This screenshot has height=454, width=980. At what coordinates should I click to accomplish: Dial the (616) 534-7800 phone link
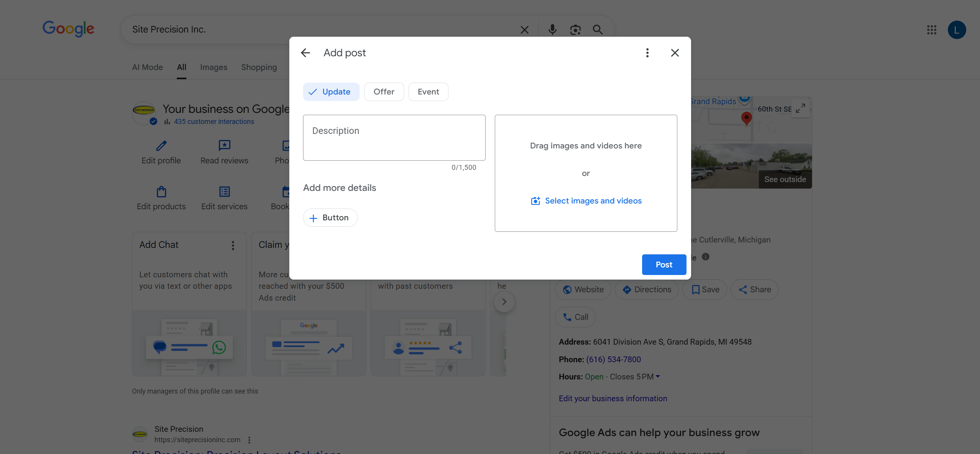coord(613,360)
